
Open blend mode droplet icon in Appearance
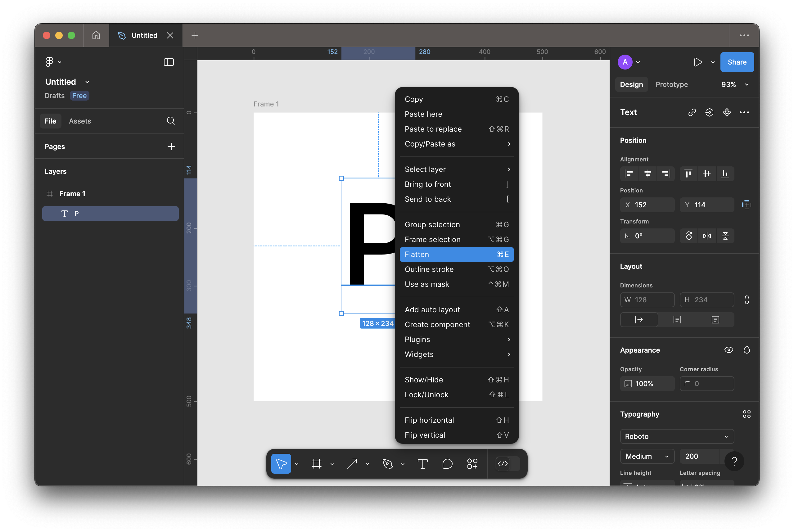click(747, 350)
